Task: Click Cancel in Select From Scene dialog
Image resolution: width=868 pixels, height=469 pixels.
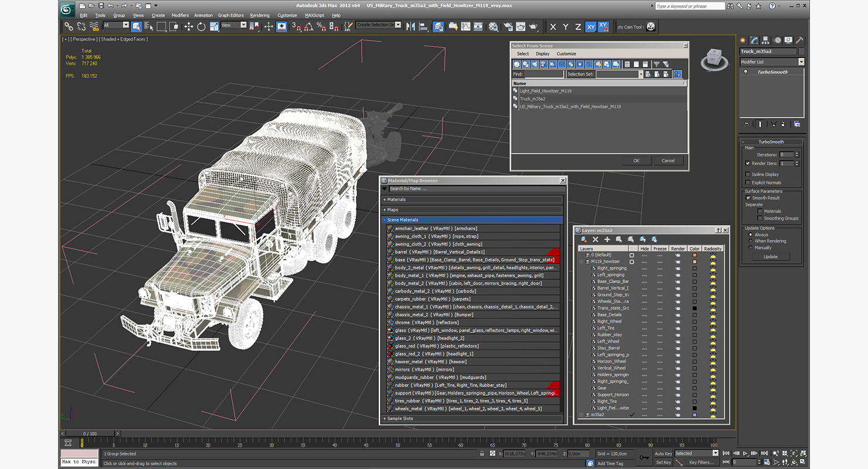Action: point(668,161)
